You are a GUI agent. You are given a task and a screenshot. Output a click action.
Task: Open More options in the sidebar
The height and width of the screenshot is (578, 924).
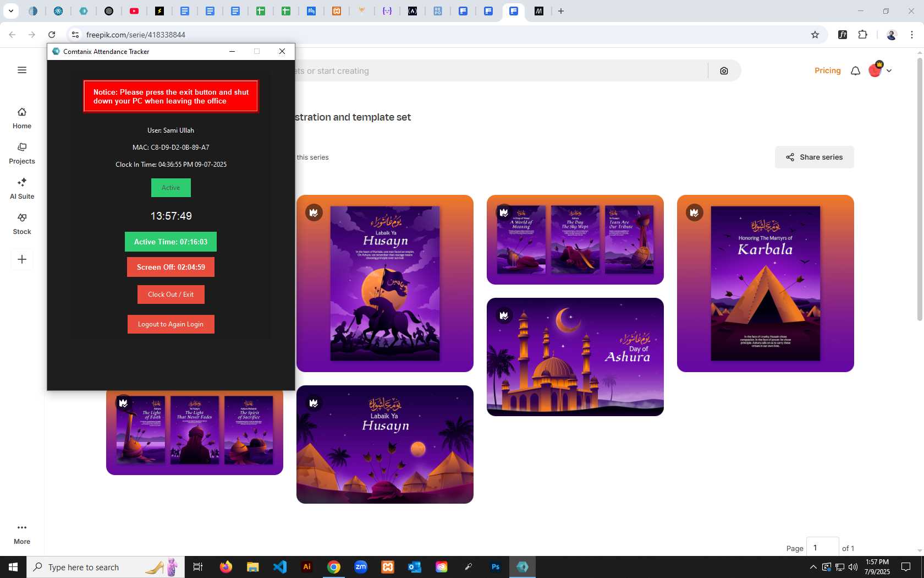pos(22,534)
